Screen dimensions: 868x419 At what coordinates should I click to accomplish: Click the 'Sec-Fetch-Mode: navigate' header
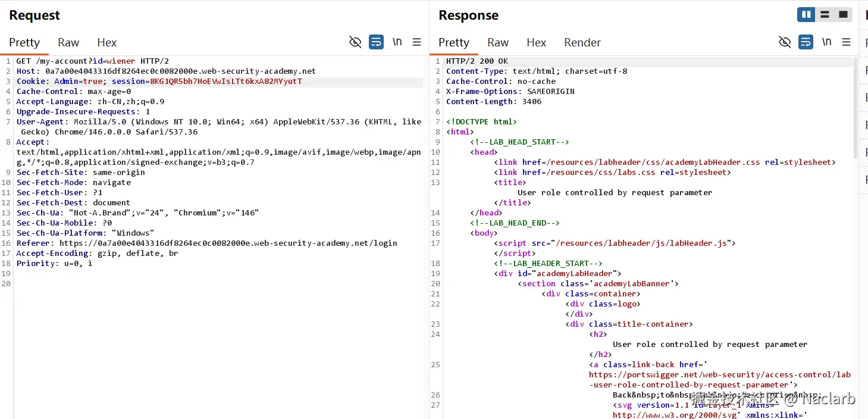coord(73,182)
